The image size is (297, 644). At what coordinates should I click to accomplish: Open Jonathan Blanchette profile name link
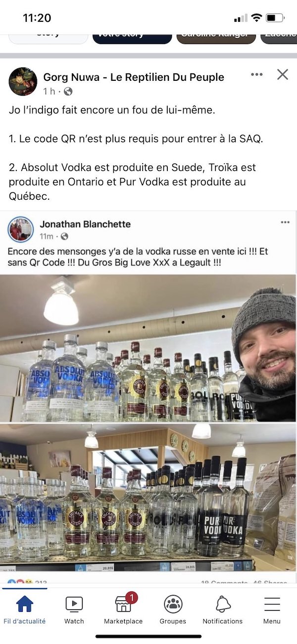85,224
